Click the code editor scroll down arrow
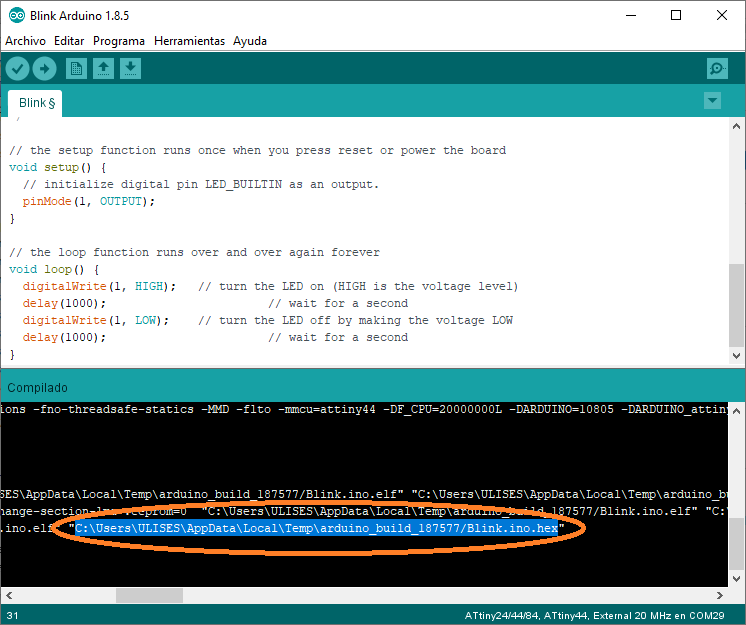The width and height of the screenshot is (746, 625). (736, 355)
